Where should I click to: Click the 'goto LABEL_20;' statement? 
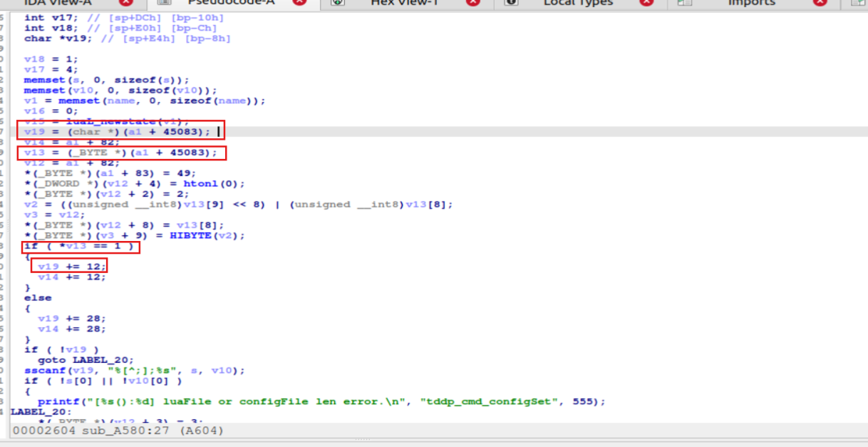86,360
